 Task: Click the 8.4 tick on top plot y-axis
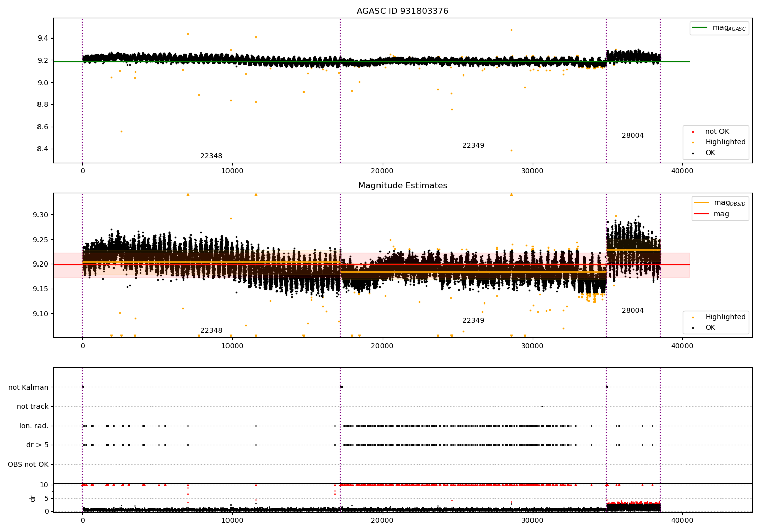click(x=43, y=149)
